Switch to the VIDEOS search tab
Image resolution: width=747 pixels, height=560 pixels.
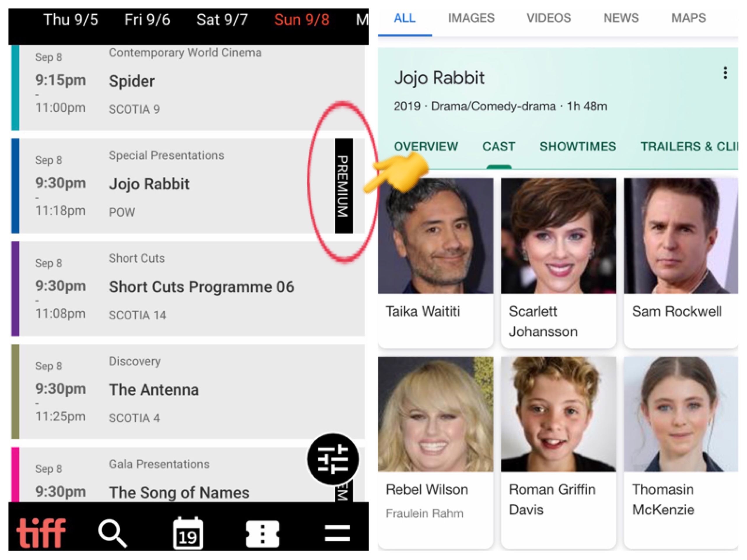[x=549, y=18]
